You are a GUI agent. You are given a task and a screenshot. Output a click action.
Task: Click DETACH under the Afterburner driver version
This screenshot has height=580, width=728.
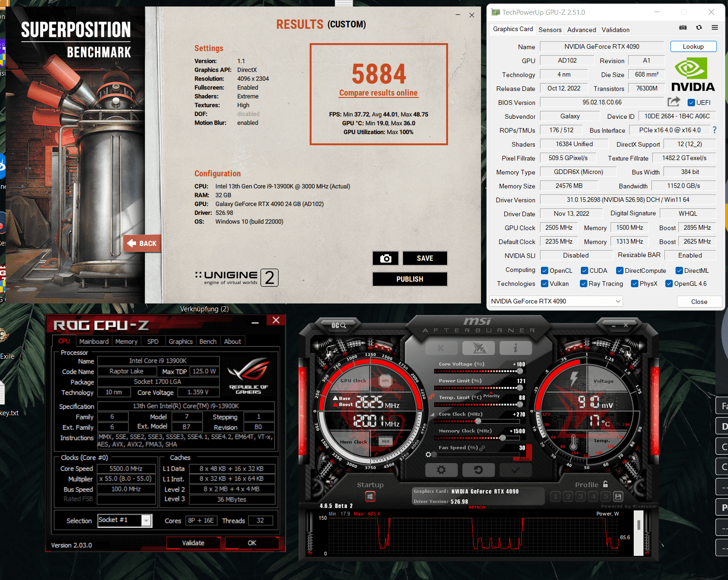476,507
